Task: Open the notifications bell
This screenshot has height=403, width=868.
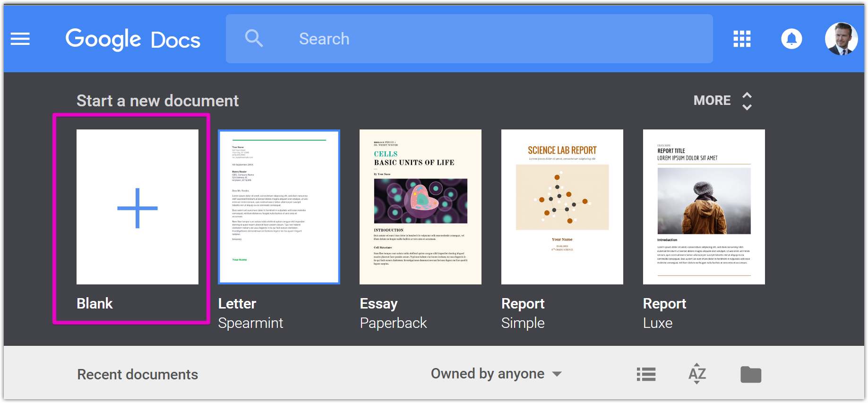Action: pyautogui.click(x=791, y=39)
